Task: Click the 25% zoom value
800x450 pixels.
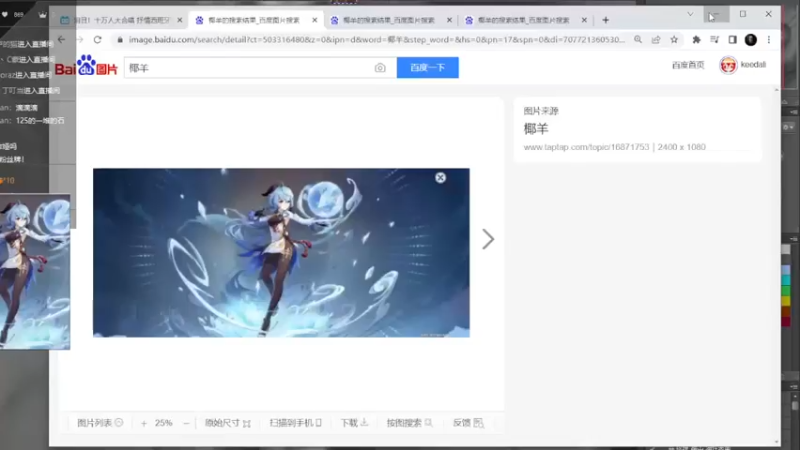Action: [164, 423]
